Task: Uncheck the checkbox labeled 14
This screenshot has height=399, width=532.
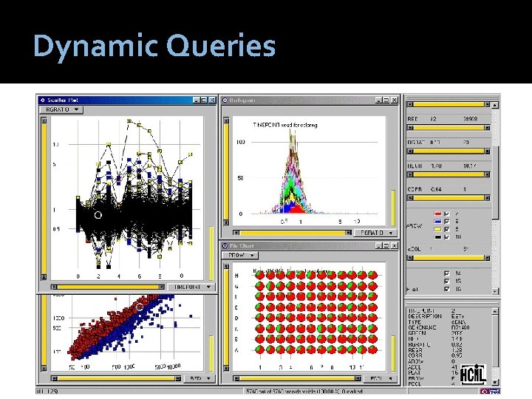Action: point(447,273)
